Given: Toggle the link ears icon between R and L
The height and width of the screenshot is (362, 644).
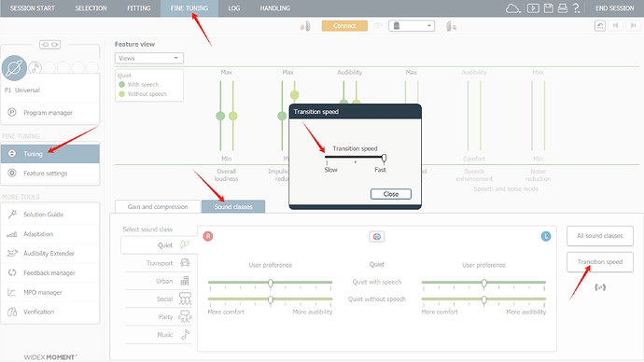Looking at the screenshot, I should click(x=377, y=236).
